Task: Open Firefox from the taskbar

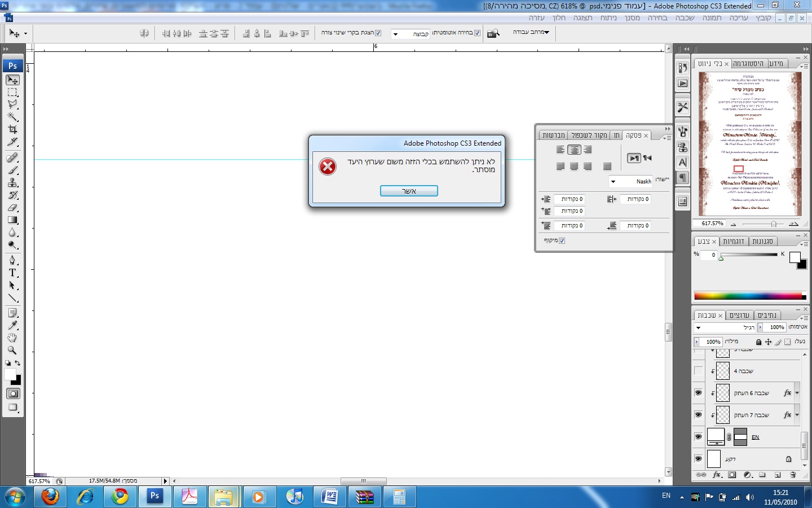Action: click(50, 497)
